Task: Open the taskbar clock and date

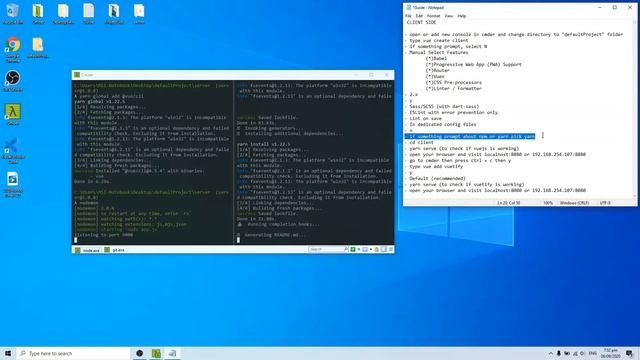Action: click(x=611, y=353)
